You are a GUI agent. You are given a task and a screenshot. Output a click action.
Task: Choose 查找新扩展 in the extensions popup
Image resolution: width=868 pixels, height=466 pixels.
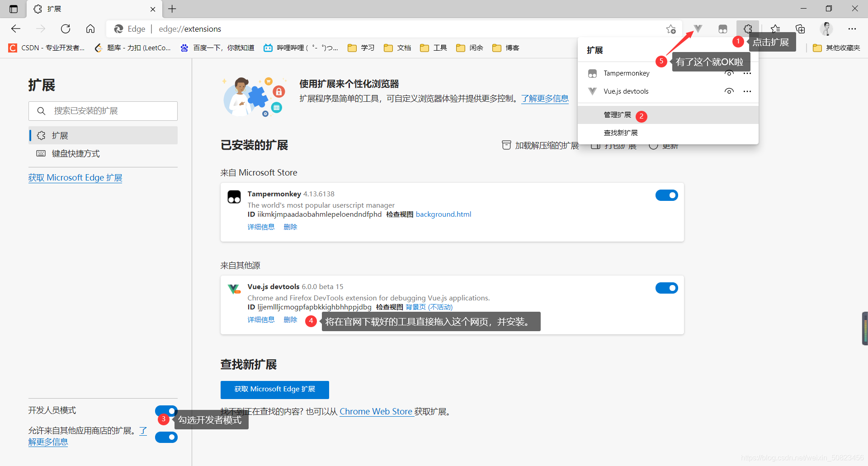668,133
